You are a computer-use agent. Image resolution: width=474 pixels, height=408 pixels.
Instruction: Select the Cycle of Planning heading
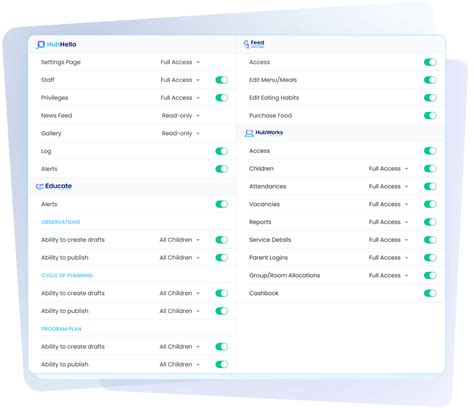(x=67, y=275)
